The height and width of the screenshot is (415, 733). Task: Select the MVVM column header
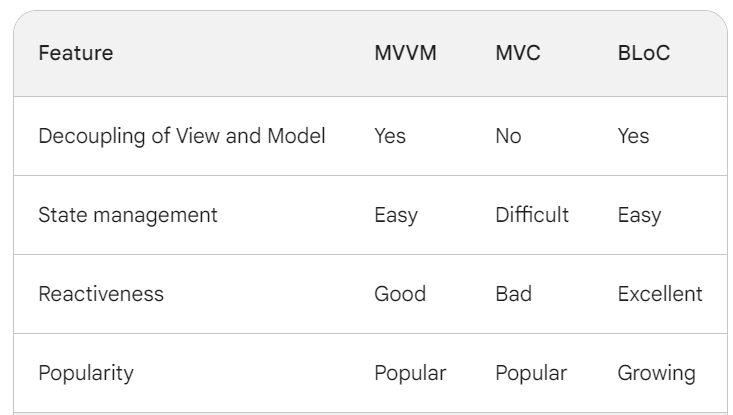pyautogui.click(x=405, y=53)
